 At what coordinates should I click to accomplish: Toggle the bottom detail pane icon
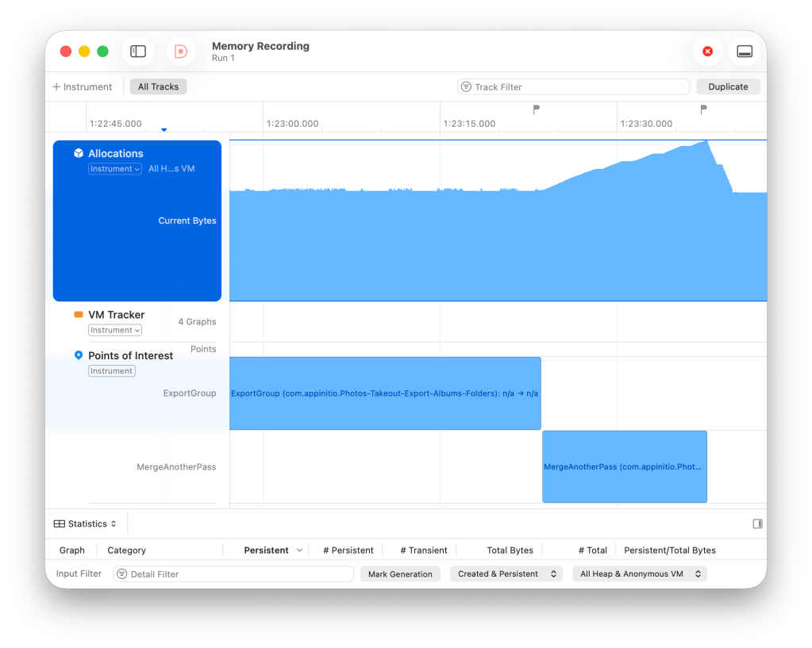click(x=745, y=52)
